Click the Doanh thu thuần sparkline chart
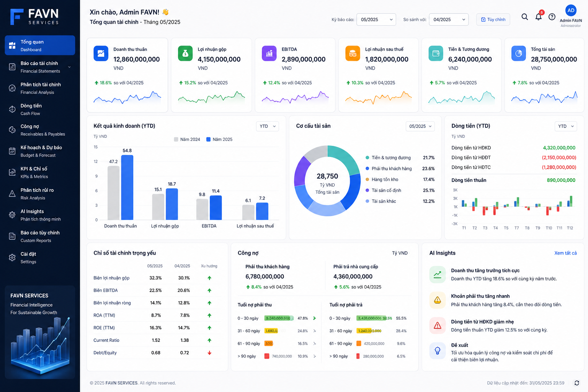588x392 pixels. 127,98
